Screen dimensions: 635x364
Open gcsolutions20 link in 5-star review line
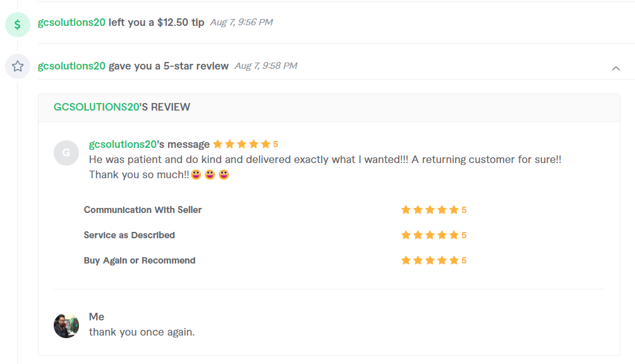click(71, 66)
